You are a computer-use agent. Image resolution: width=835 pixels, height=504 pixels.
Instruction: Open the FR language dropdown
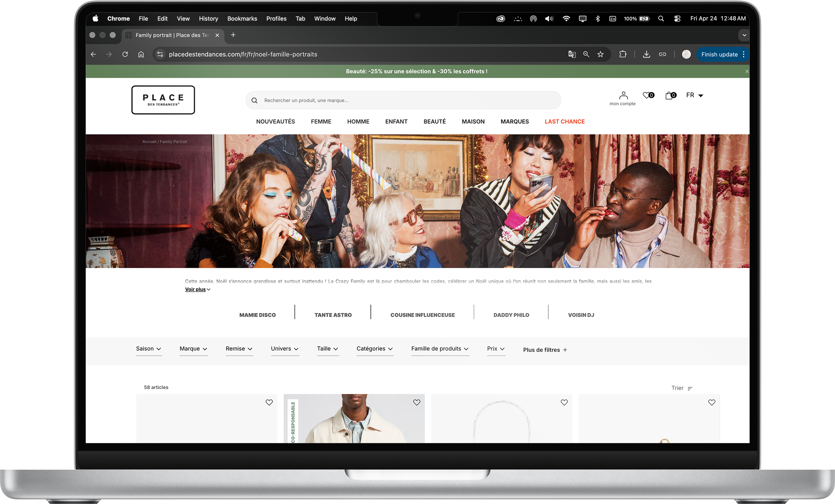[x=694, y=95]
